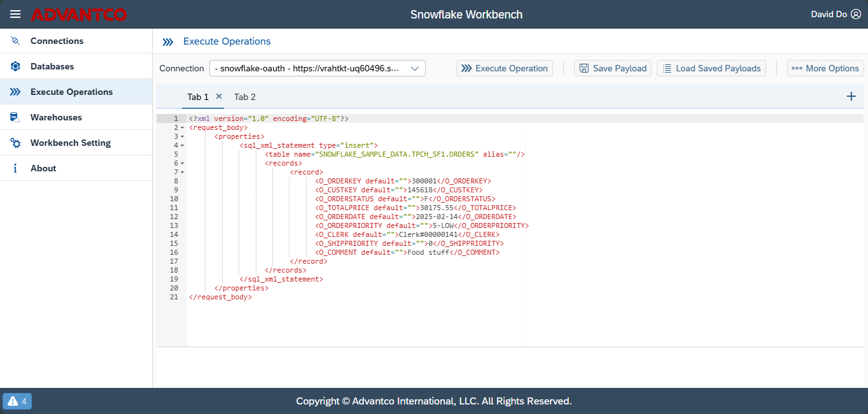Click the Warehouses snowflake icon
Viewport: 868px width, 414px height.
(x=15, y=117)
